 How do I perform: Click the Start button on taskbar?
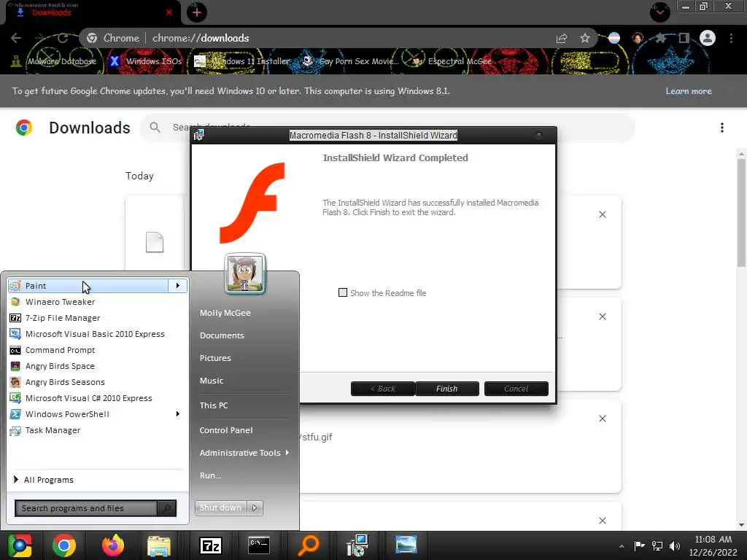20,545
